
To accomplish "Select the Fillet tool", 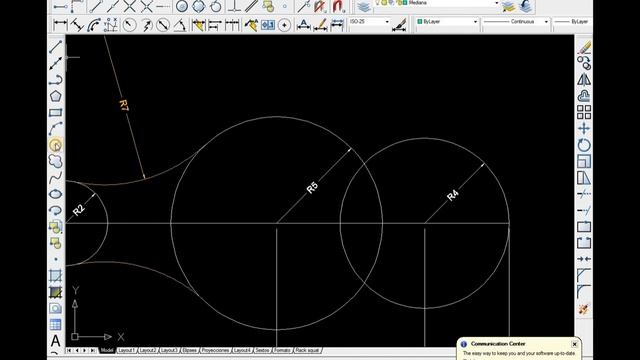I will (584, 292).
